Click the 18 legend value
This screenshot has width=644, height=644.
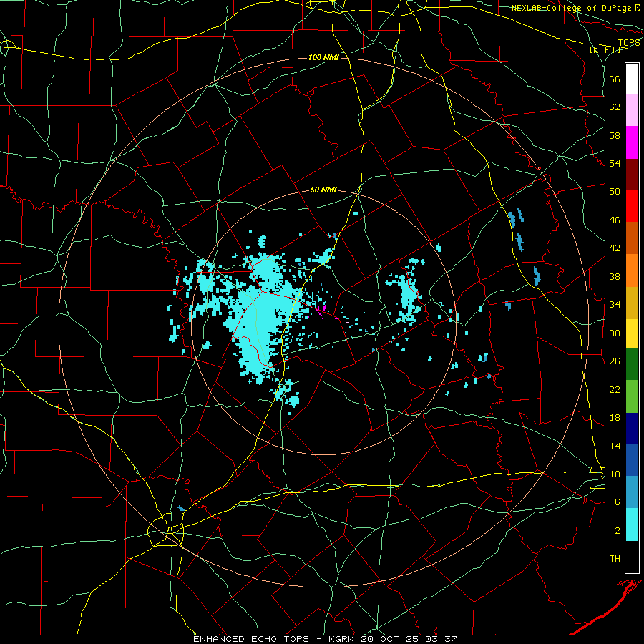(615, 418)
